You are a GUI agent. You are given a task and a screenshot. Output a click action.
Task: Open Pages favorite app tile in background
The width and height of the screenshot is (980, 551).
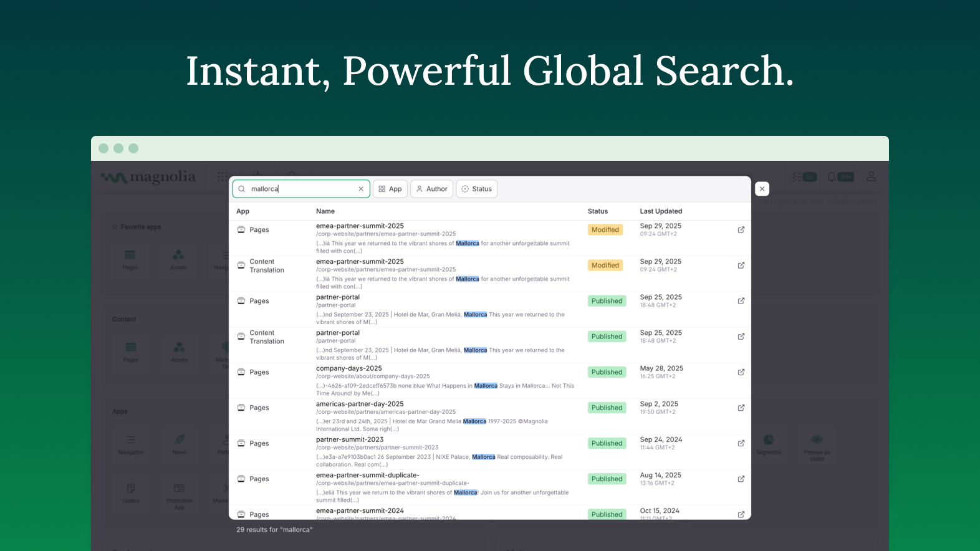pyautogui.click(x=130, y=260)
